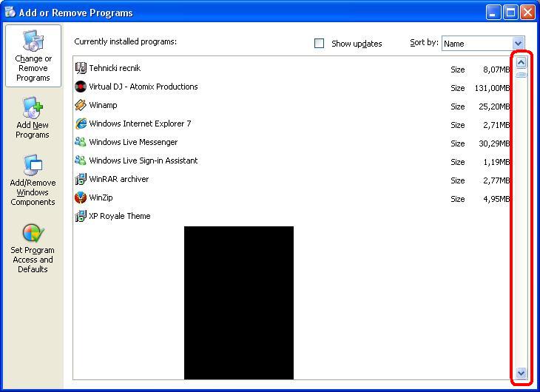Click the XP Royale Theme icon
The image size is (540, 392).
coord(81,216)
